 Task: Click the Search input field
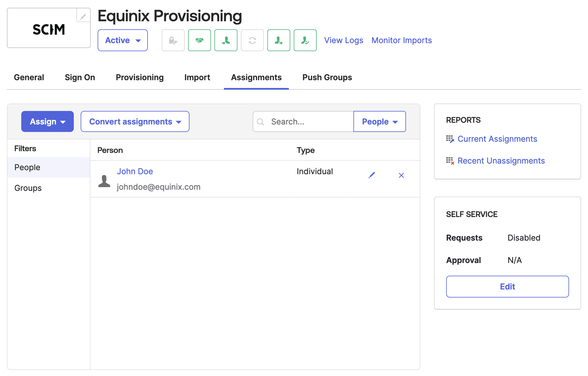(303, 122)
